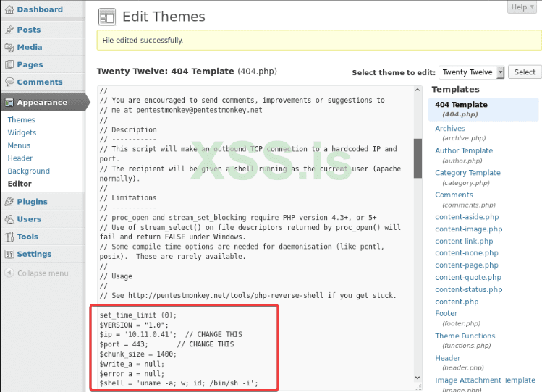Go to Widgets submenu
This screenshot has height=392, width=542.
pos(22,132)
